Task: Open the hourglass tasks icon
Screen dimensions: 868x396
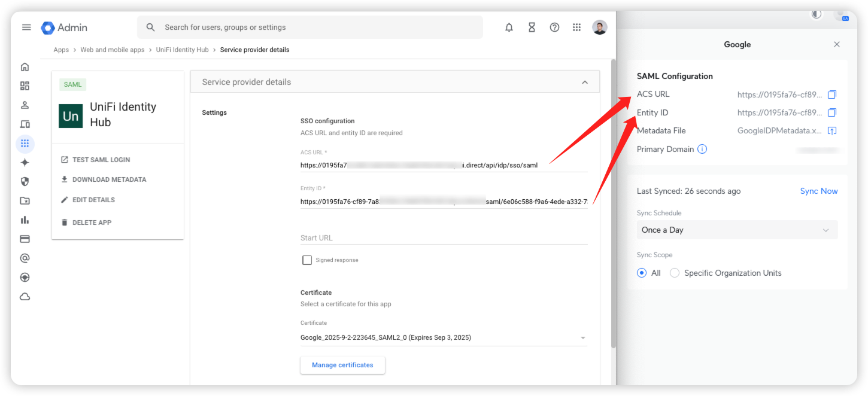Action: point(532,28)
